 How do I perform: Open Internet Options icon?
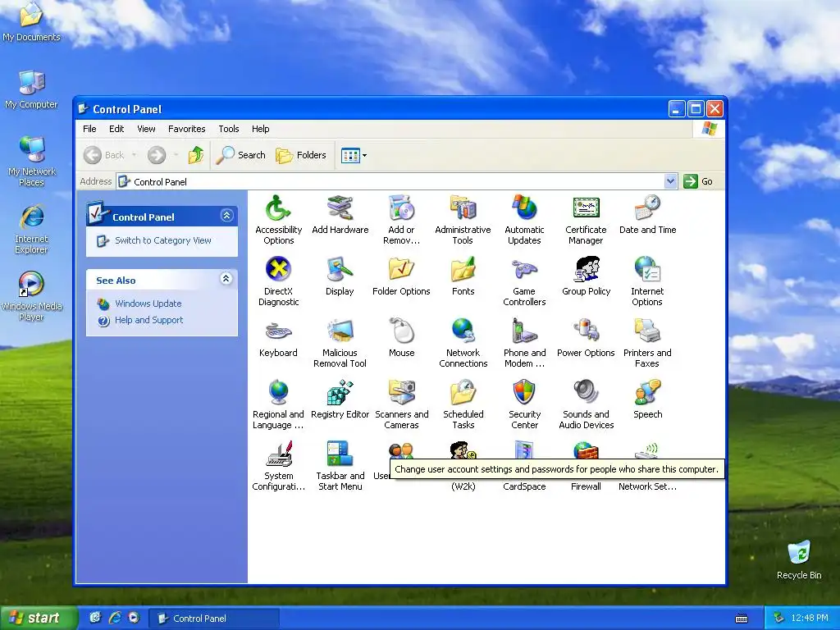click(647, 269)
